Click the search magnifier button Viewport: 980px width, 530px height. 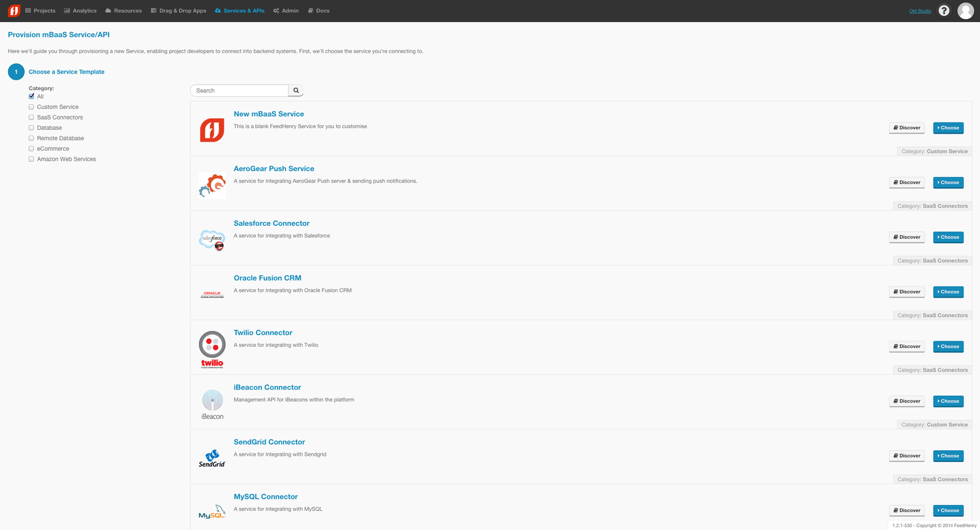pyautogui.click(x=296, y=91)
